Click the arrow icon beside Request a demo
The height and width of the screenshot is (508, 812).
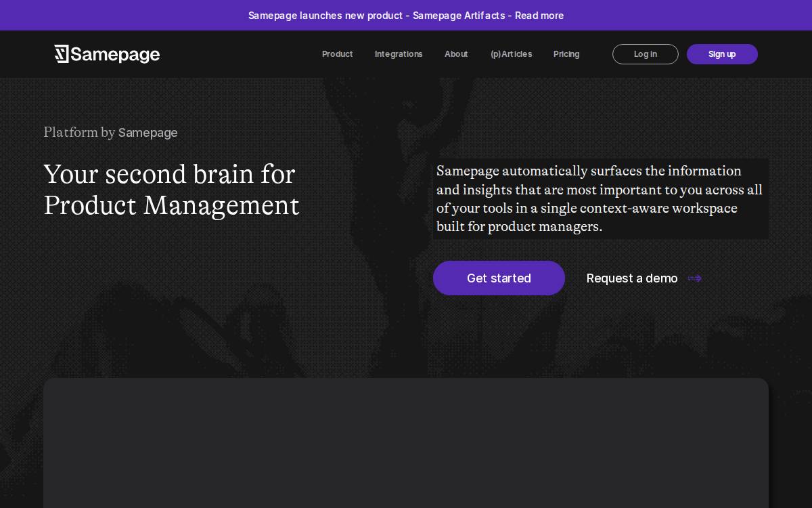pos(695,278)
